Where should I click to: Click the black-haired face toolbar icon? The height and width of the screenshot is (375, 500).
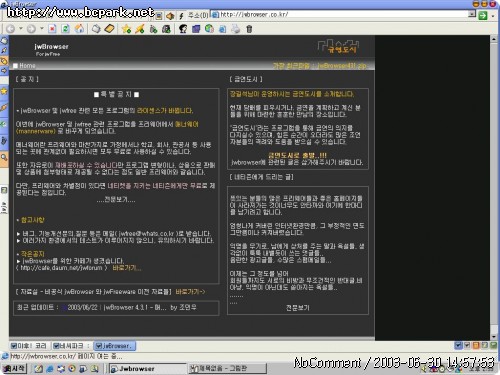183,29
